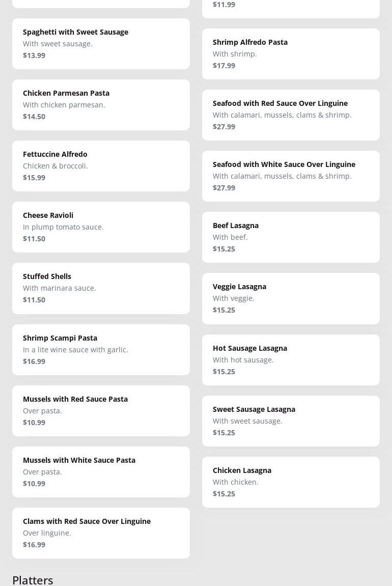The image size is (392, 586).
Task: Select the Veggie Lasagna card
Action: [291, 298]
